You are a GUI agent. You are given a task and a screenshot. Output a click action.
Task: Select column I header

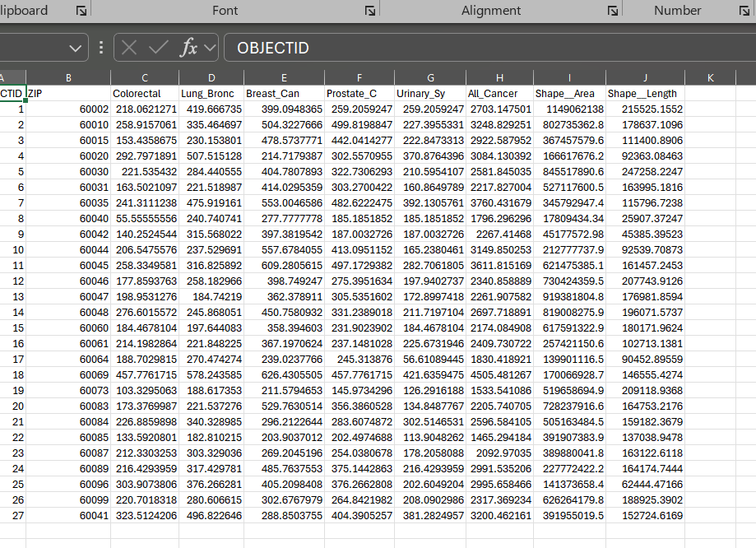569,77
